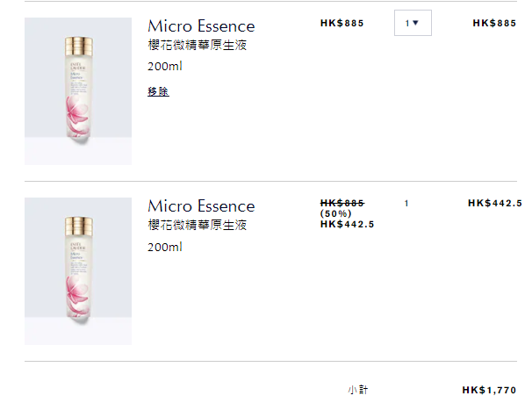Screen dimensions: 532x403
Task: Click the 小計 subtotal label
Action: 357,389
